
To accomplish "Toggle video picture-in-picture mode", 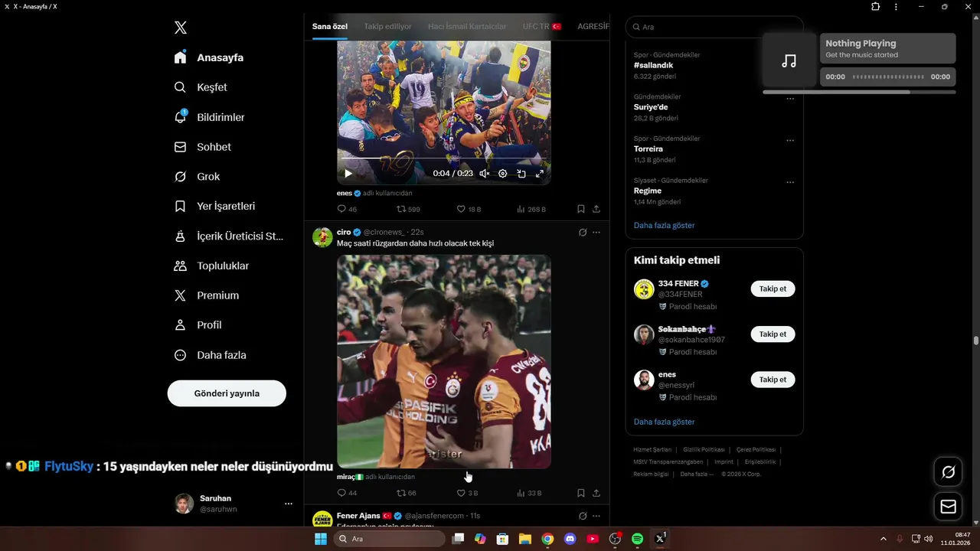I will pyautogui.click(x=521, y=174).
